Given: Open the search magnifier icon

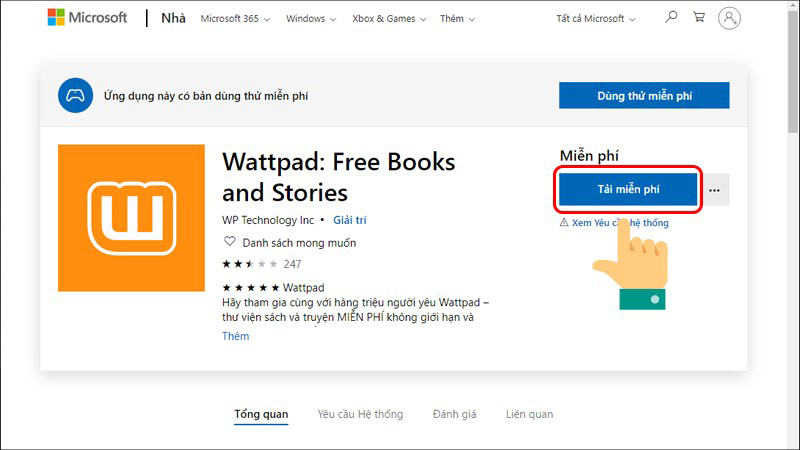Looking at the screenshot, I should [x=671, y=17].
